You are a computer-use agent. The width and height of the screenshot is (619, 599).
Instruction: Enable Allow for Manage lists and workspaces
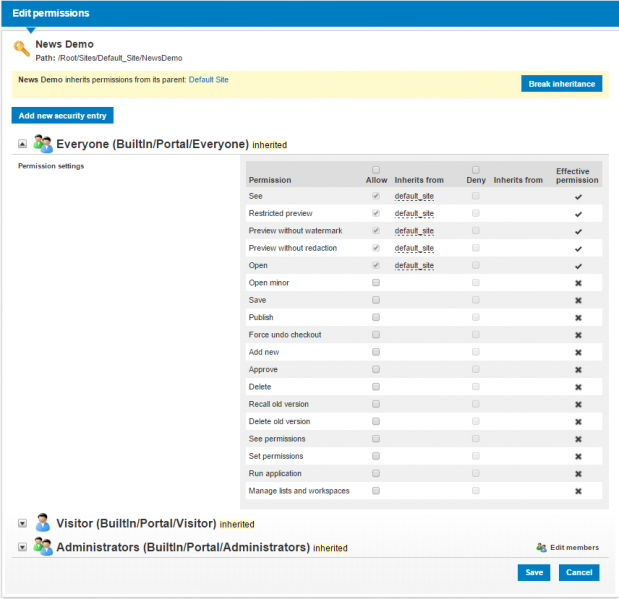(x=376, y=490)
